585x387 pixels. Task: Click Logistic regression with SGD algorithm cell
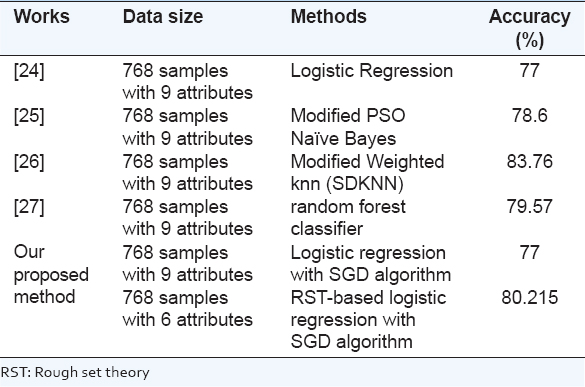(x=370, y=264)
